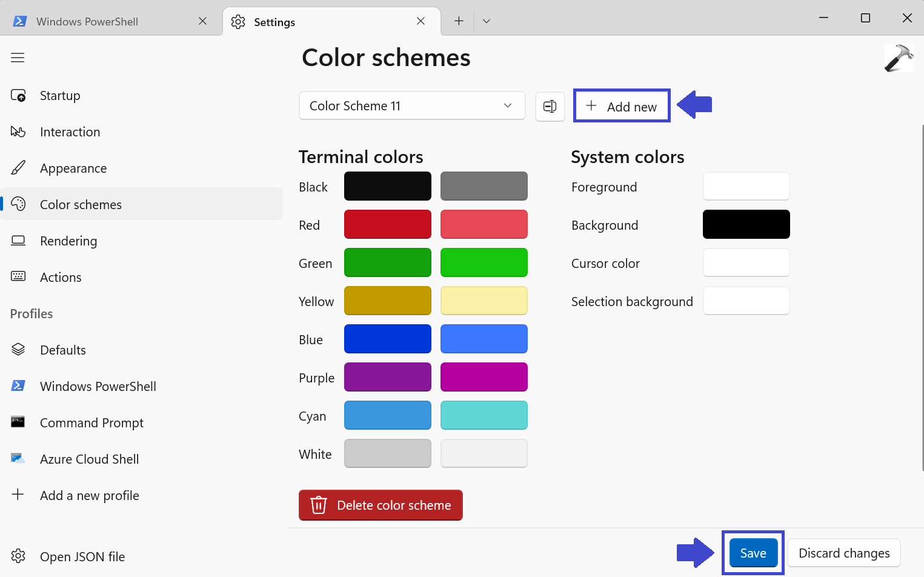The height and width of the screenshot is (577, 924).
Task: Click the Delete color scheme button
Action: point(381,505)
